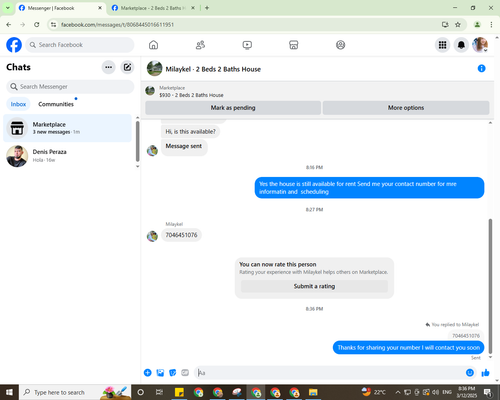
Task: Click the 'Hi, is this available?' message
Action: [x=190, y=132]
